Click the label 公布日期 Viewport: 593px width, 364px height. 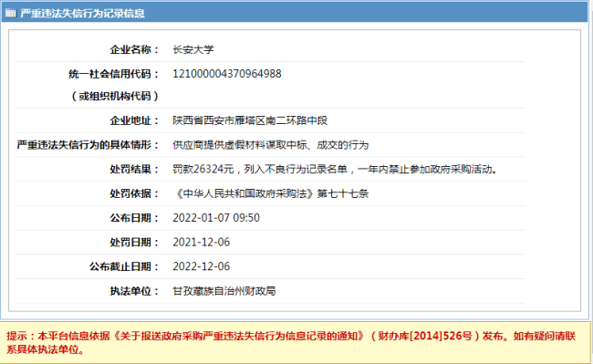[x=134, y=218]
